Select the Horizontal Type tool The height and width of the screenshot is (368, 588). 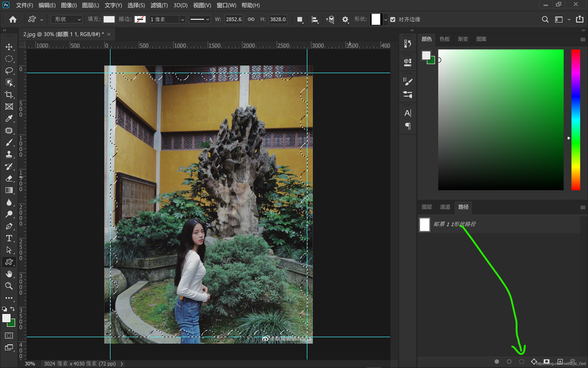point(9,238)
